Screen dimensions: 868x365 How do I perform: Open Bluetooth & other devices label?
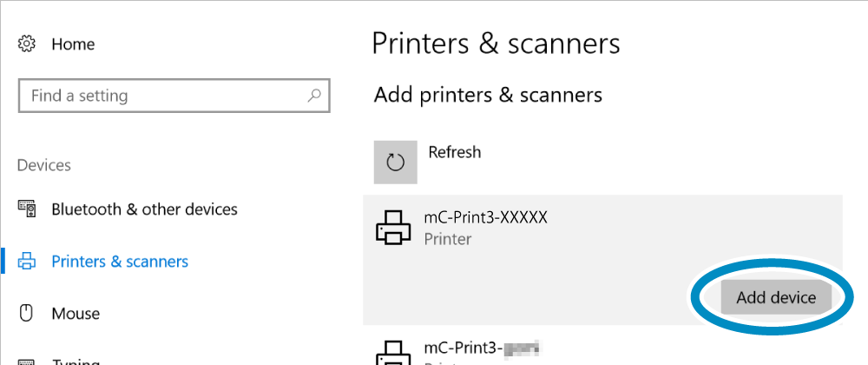coord(144,209)
